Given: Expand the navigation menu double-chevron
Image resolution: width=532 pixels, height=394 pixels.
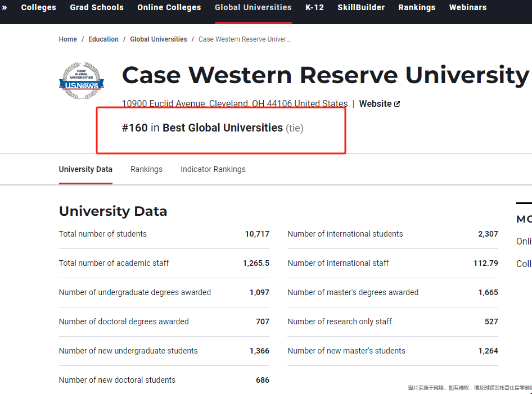Looking at the screenshot, I should (4, 7).
